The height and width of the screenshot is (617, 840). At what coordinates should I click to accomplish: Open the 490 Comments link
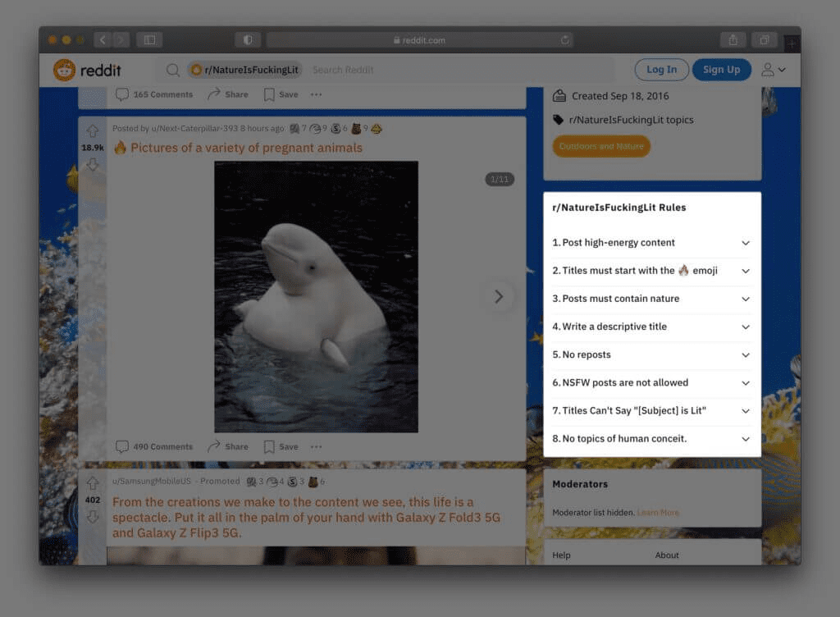tap(154, 446)
